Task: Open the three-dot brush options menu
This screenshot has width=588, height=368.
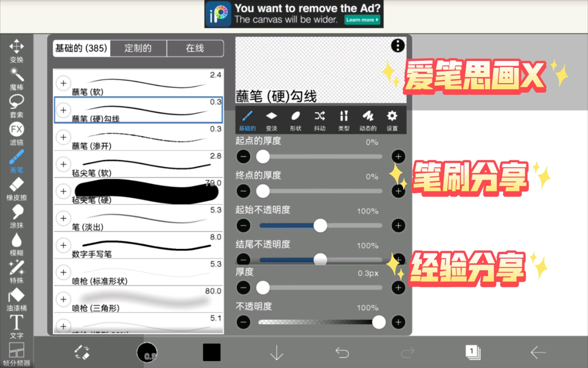Action: click(397, 46)
